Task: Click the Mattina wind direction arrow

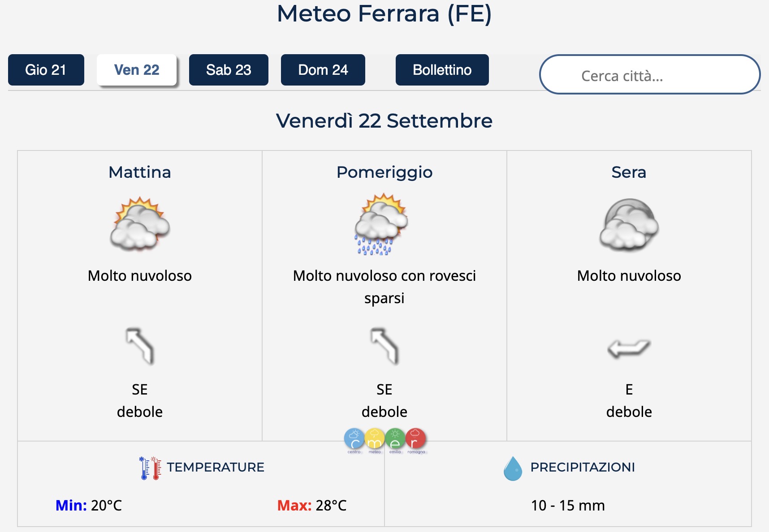Action: pyautogui.click(x=140, y=346)
